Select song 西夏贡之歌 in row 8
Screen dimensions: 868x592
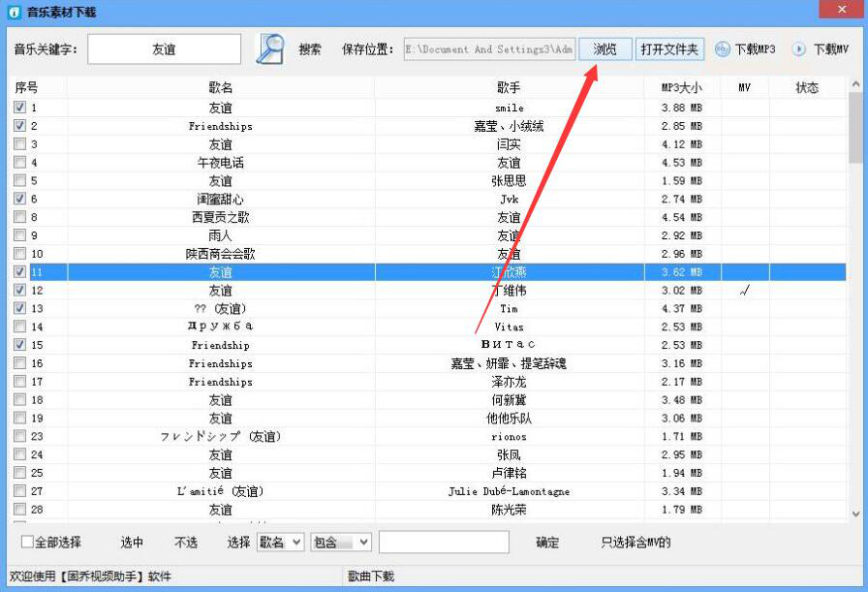coord(220,217)
